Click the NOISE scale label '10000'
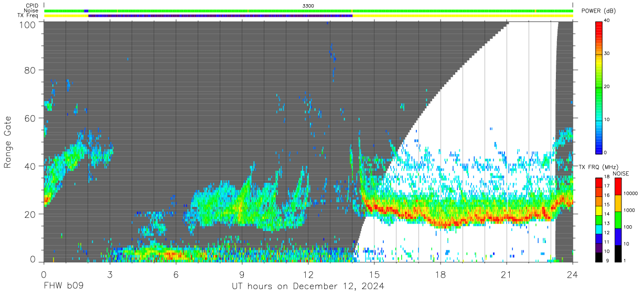644x297 pixels. click(631, 194)
